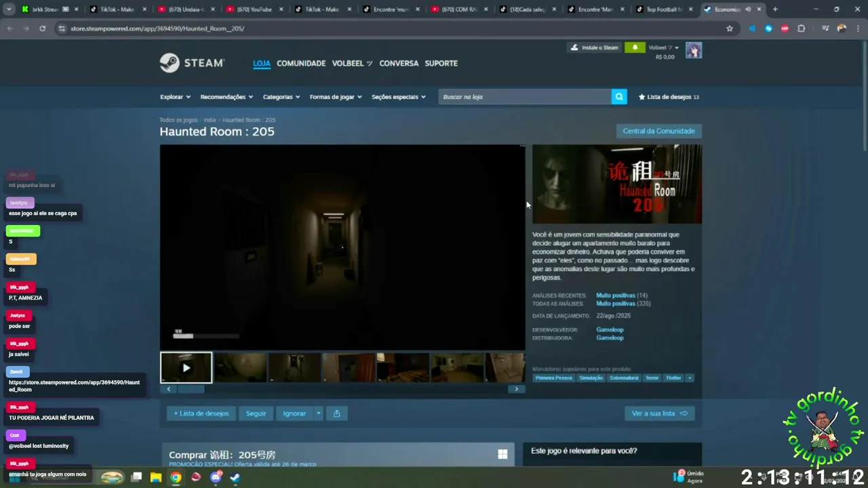Open the Gameloop developer link
The height and width of the screenshot is (488, 868).
(610, 329)
